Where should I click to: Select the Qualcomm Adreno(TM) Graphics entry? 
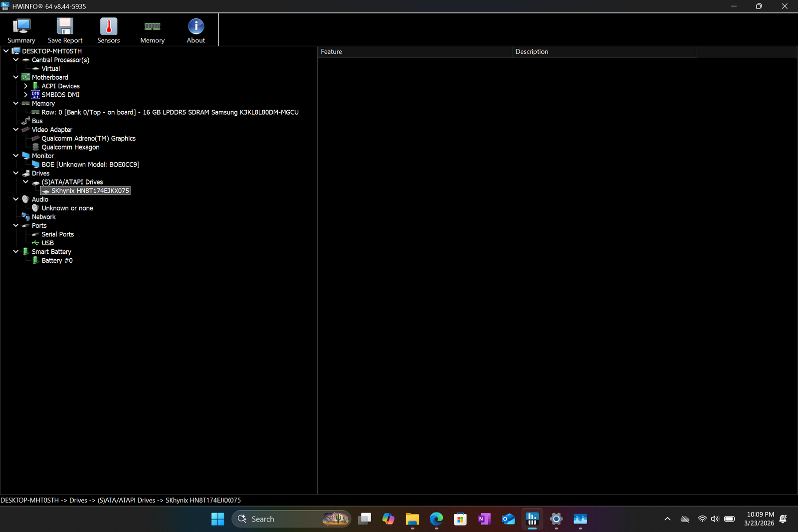point(88,139)
